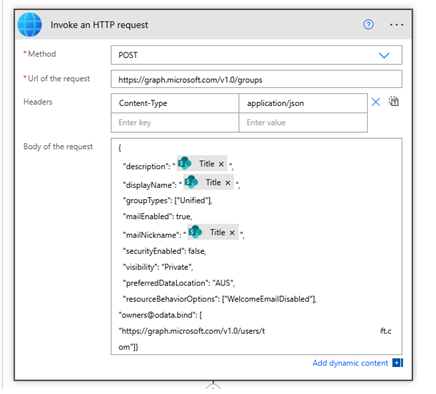Click the Title token in mailNickname line
This screenshot has height=394, width=436.
click(213, 232)
